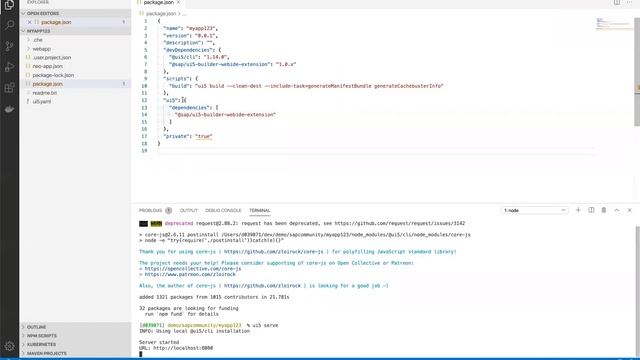Split the terminal panel
The height and width of the screenshot is (360, 640).
tap(591, 210)
